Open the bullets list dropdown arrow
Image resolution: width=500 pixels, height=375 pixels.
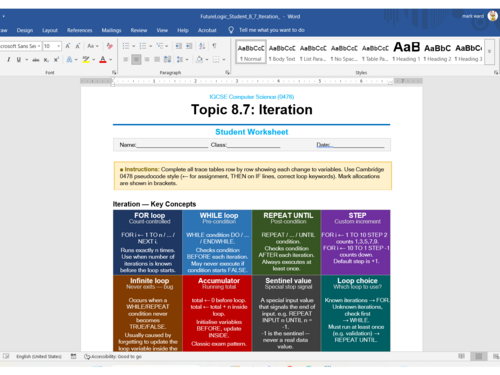pyautogui.click(x=134, y=46)
